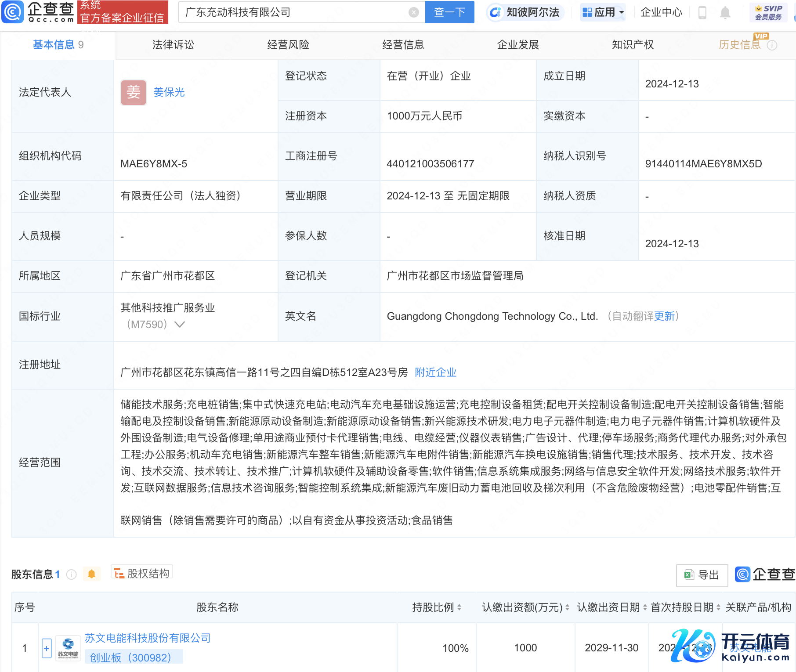Clear the search box text

pos(413,12)
